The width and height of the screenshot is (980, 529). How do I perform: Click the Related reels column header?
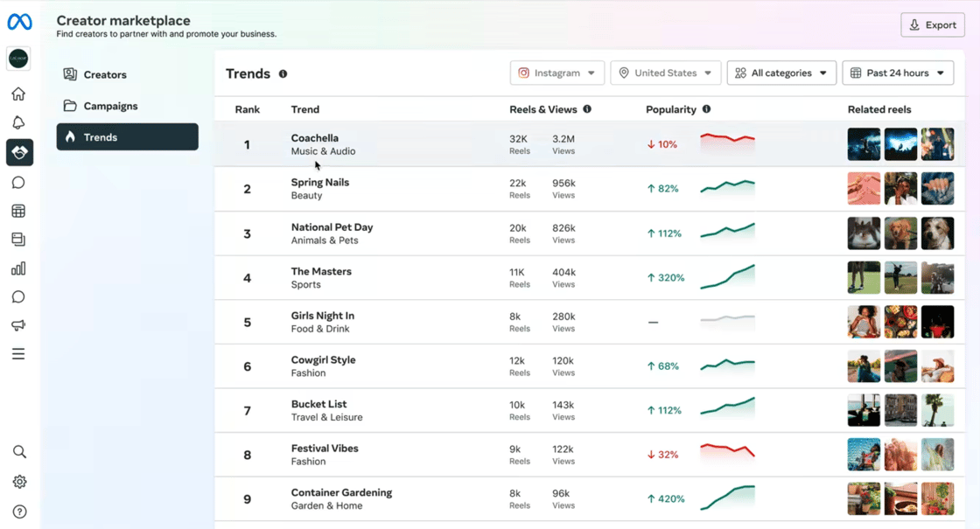[879, 109]
